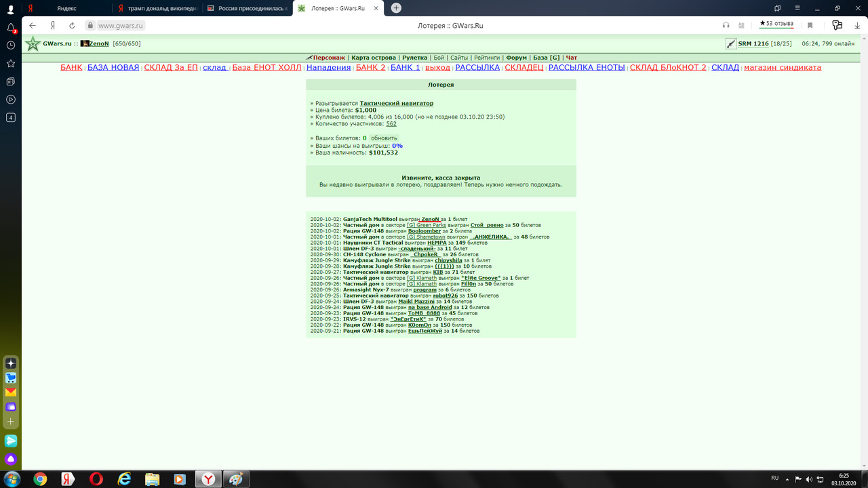Open winner Maikl Mazzini profile link
868x488 pixels.
tap(416, 302)
